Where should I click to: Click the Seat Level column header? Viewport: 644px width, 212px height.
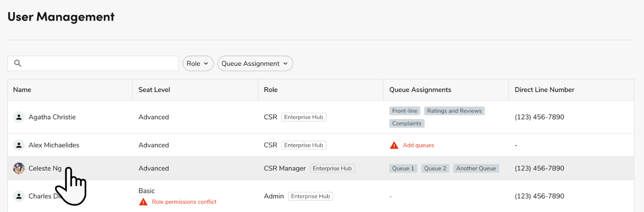(154, 90)
